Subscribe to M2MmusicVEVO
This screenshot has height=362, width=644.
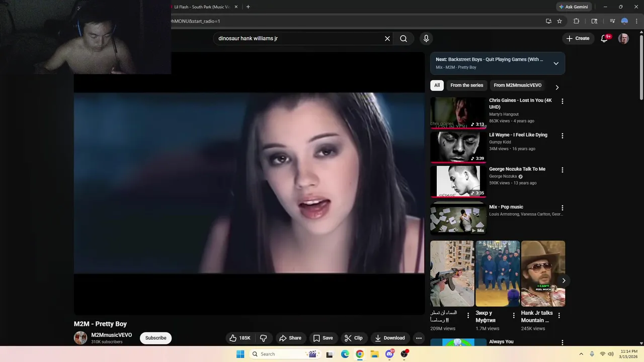click(156, 338)
